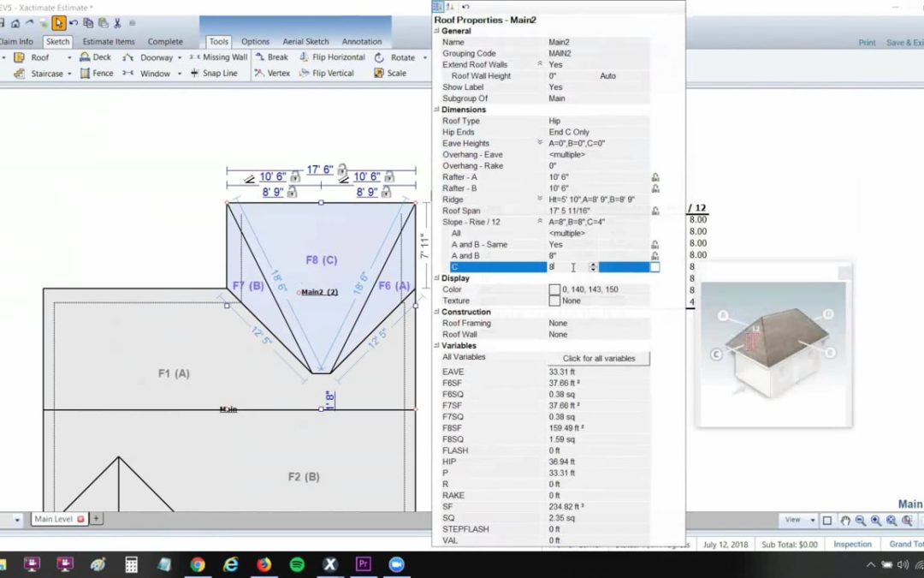Click the Rotate tool

394,57
